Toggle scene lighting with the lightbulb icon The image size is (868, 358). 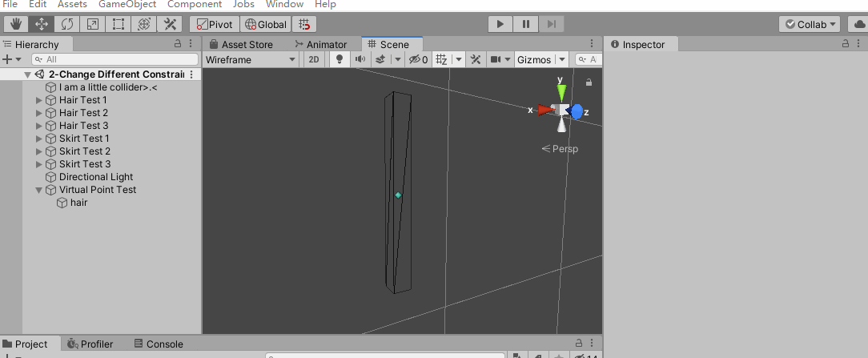340,59
